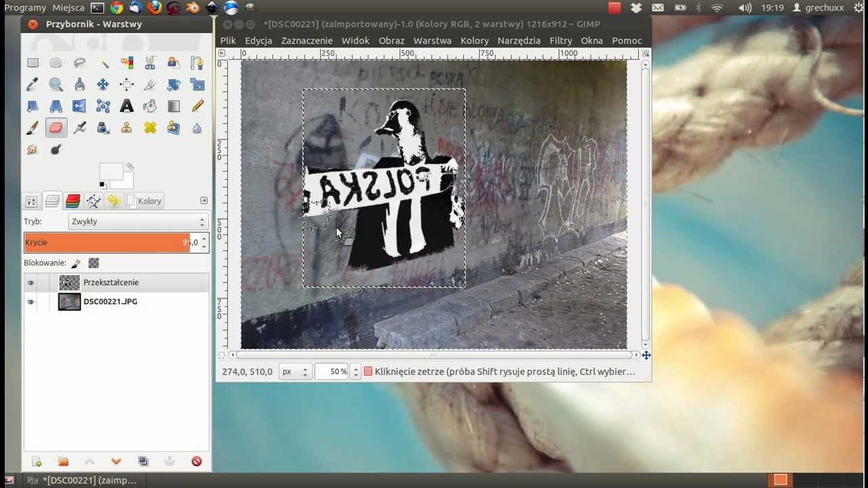Select the Rectangle Select tool

33,63
